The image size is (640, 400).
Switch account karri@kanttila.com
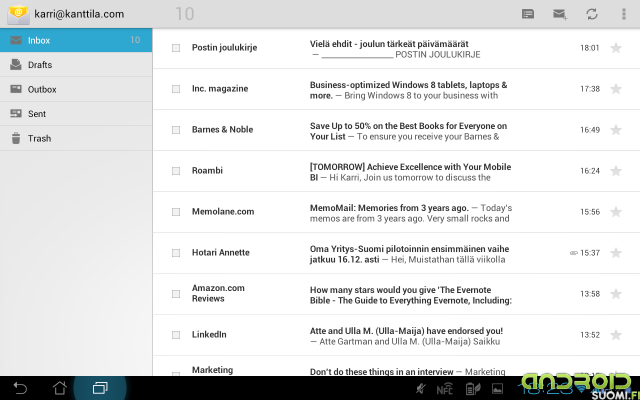[79, 14]
